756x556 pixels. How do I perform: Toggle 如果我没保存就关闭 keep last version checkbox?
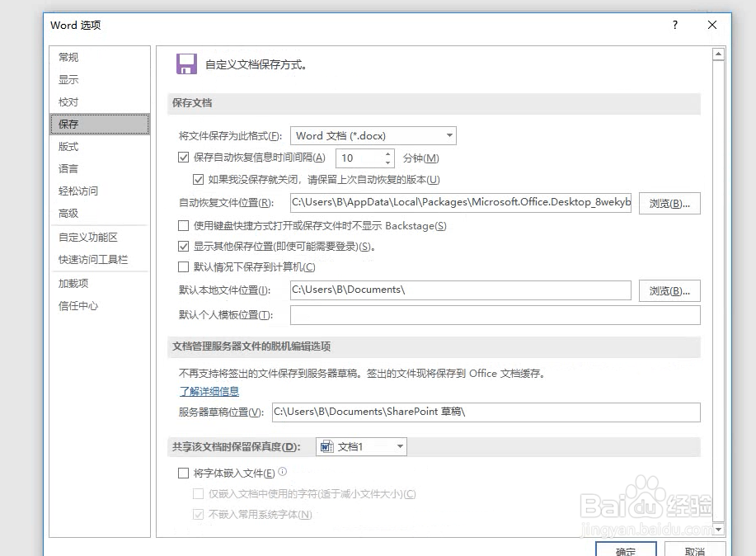pos(198,180)
